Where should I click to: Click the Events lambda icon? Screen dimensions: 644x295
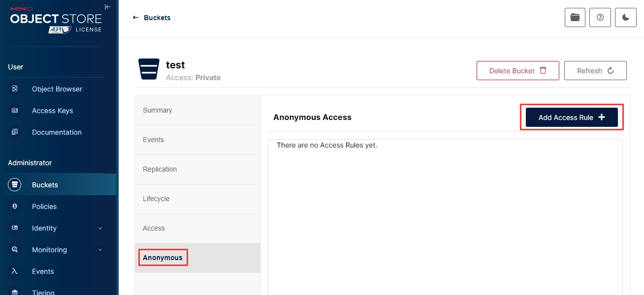click(x=15, y=271)
